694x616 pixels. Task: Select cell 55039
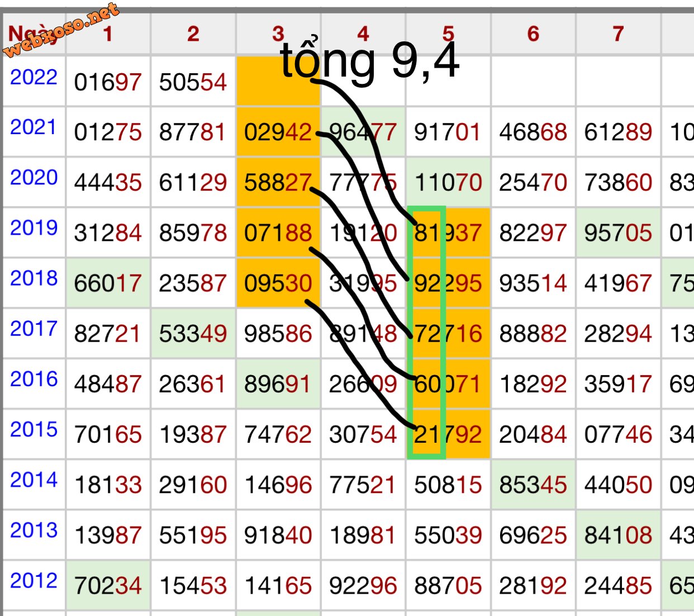click(x=448, y=536)
